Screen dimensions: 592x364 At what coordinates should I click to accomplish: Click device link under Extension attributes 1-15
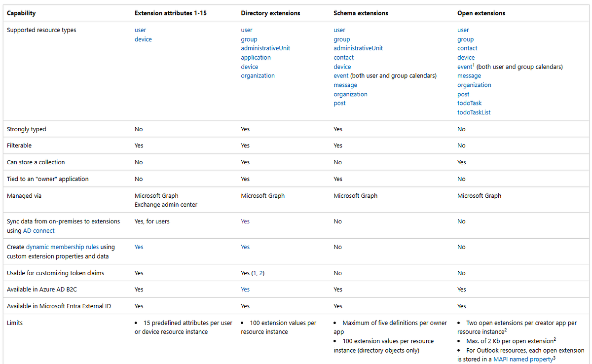pos(143,39)
